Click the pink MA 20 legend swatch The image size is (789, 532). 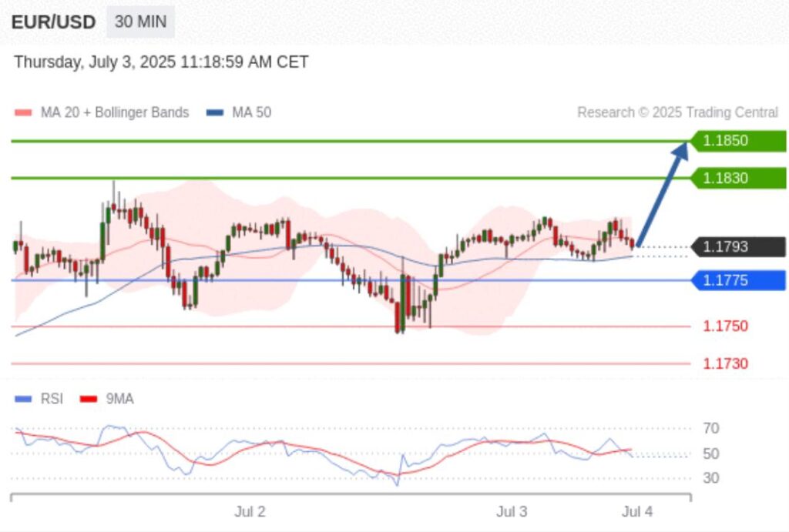pos(23,112)
